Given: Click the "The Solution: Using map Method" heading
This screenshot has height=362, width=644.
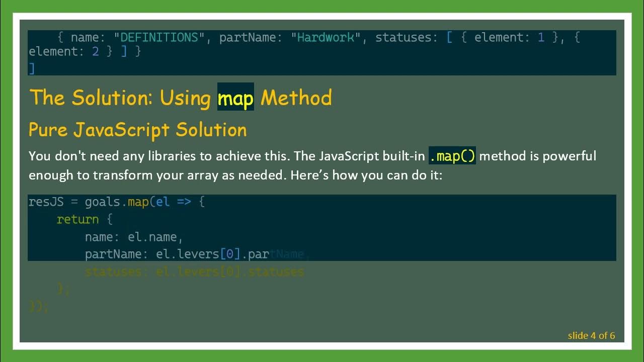Looking at the screenshot, I should point(180,97).
